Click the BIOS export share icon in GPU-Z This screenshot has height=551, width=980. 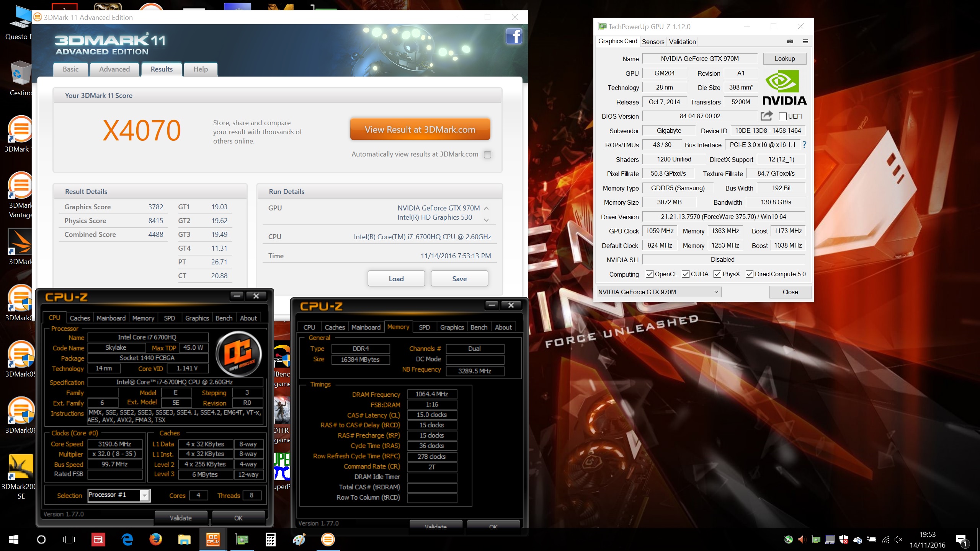[767, 116]
